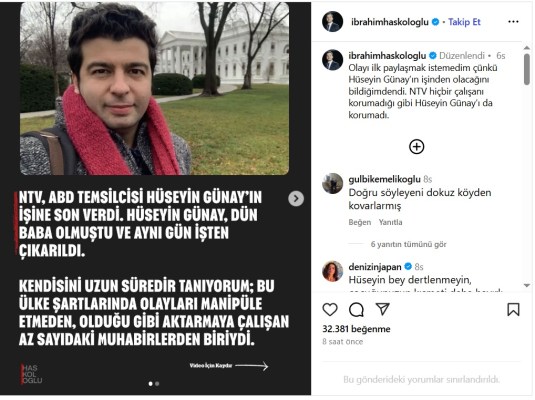This screenshot has width=535, height=400.
Task: Share the post via paper plane icon
Action: 382,309
